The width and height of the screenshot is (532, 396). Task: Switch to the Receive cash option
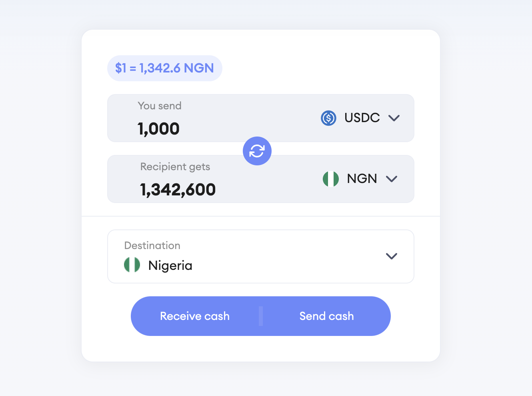pyautogui.click(x=195, y=316)
